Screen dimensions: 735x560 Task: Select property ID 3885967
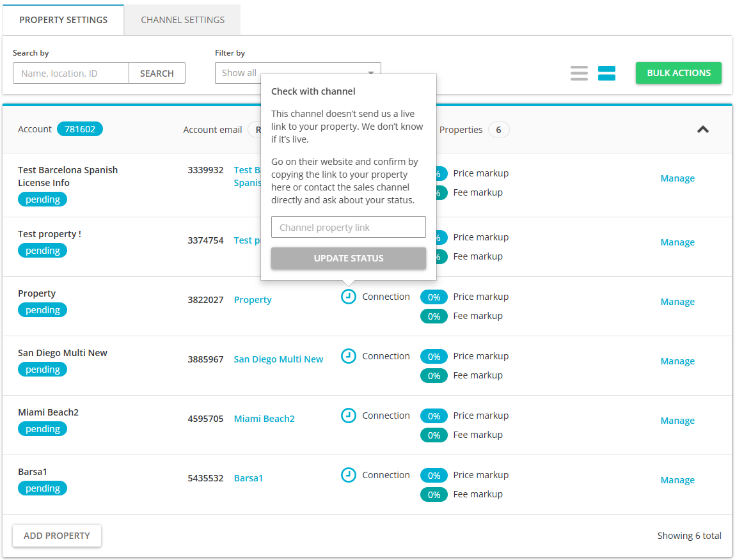[x=205, y=359]
